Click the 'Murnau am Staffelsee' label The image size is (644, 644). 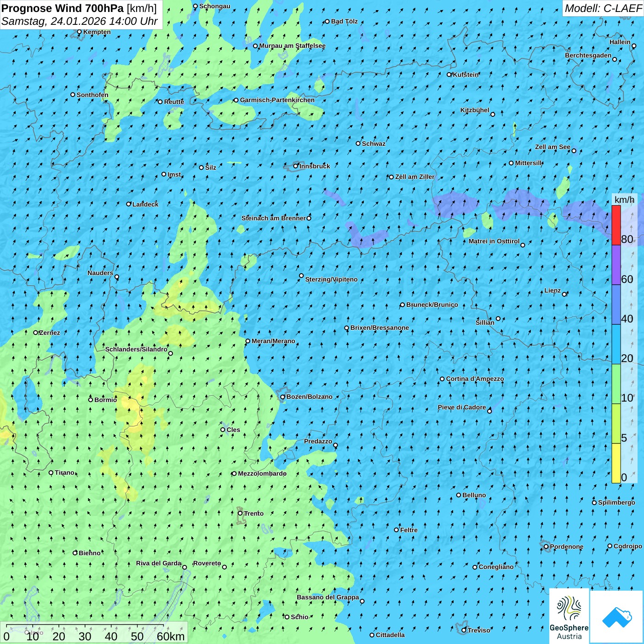click(292, 46)
